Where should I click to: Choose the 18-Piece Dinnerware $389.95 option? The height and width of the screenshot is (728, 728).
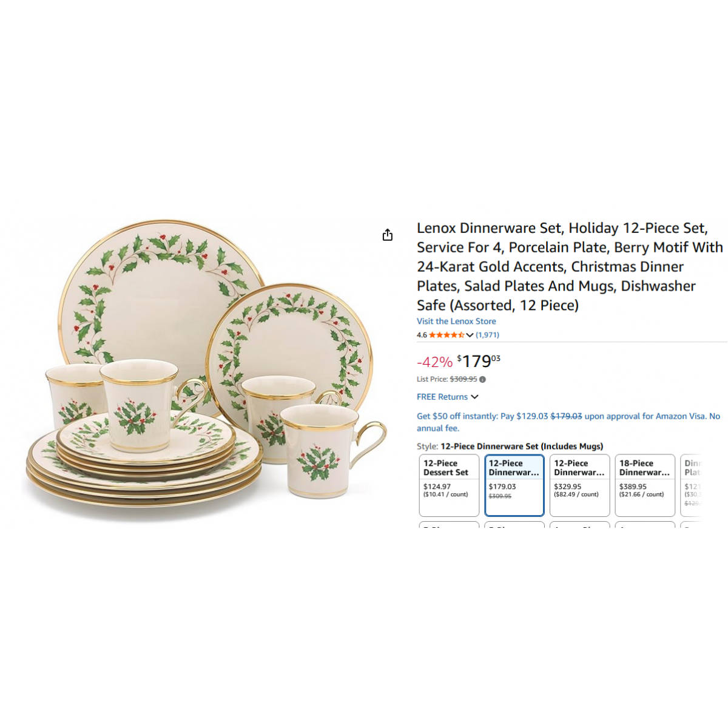645,485
